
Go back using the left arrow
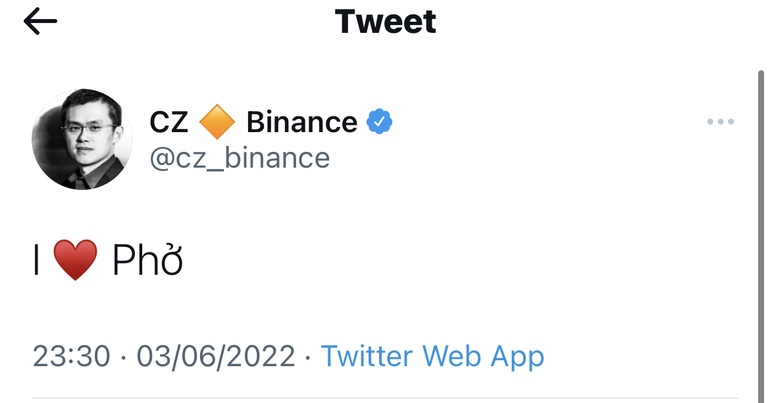coord(40,22)
